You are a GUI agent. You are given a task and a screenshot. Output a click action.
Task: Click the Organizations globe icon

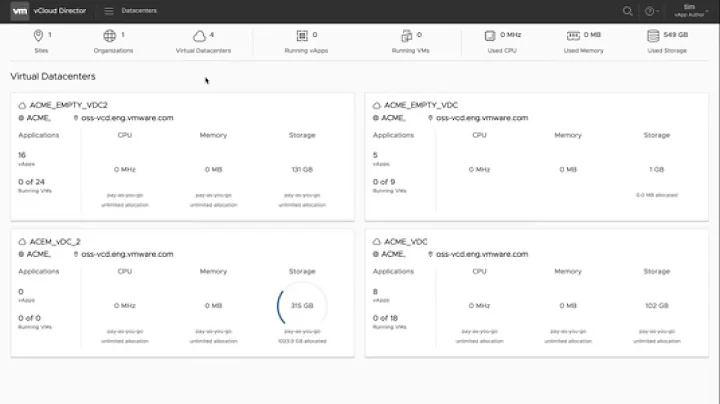109,35
